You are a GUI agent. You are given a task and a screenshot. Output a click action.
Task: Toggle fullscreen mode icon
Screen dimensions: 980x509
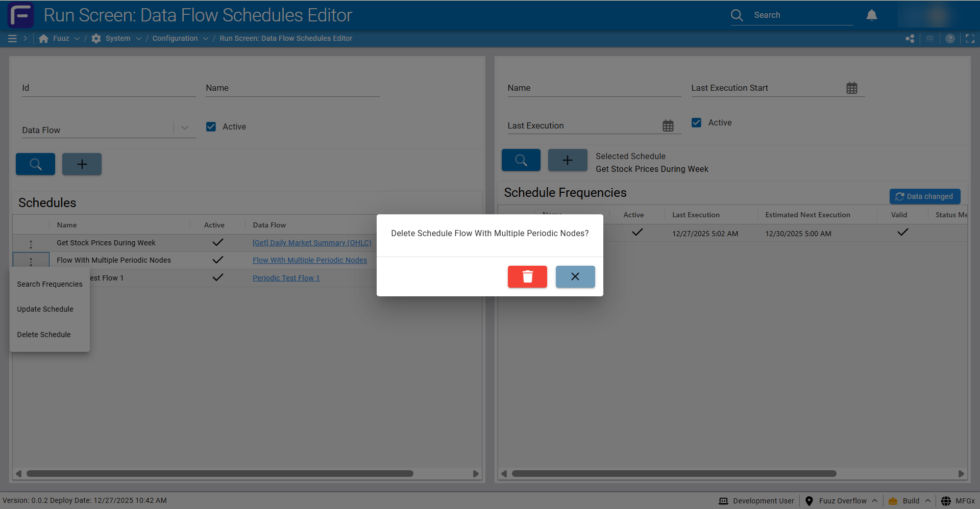pyautogui.click(x=970, y=39)
